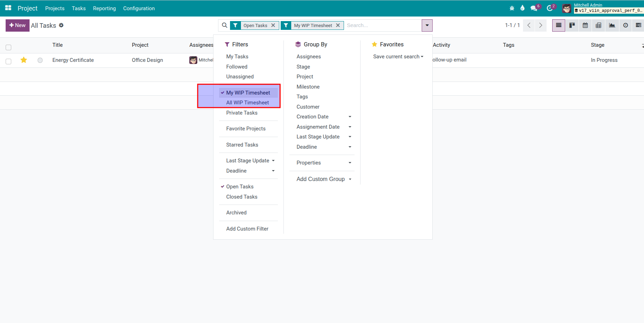Click the New button to create a task
The width and height of the screenshot is (644, 323).
click(17, 25)
